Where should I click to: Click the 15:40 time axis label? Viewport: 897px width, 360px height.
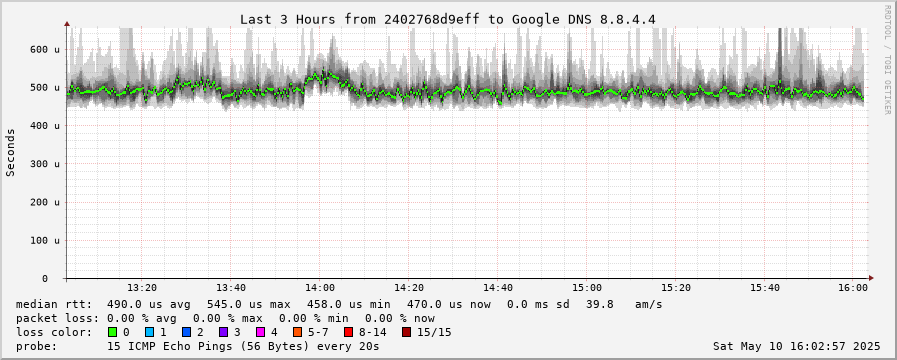click(x=764, y=287)
